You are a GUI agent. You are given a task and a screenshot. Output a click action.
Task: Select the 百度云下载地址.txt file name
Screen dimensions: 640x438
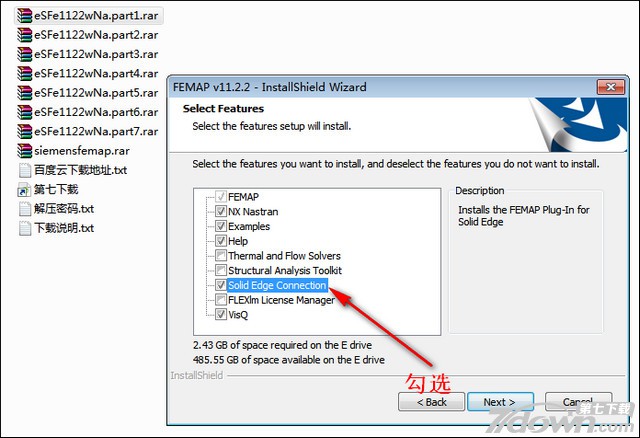coord(80,170)
